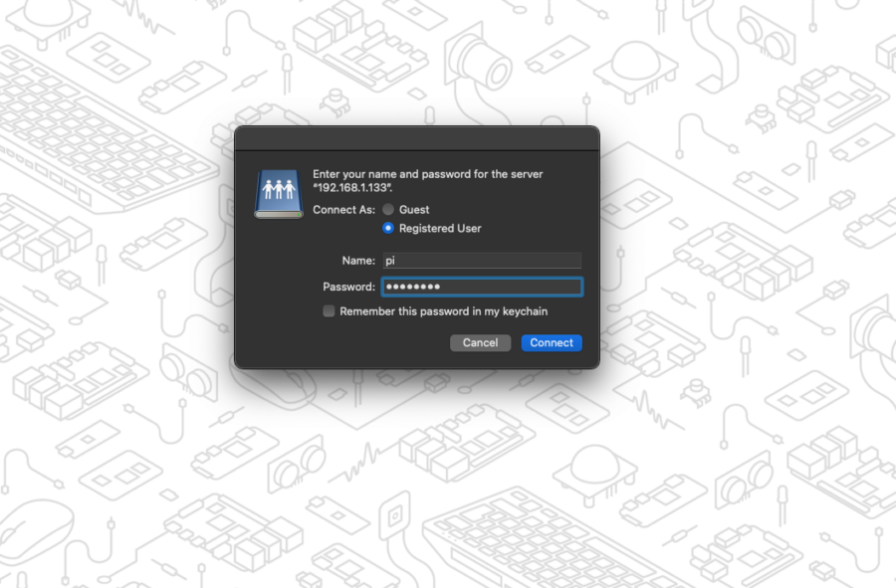Click Connect to log into 192.168.1.133
This screenshot has width=896, height=588.
tap(551, 342)
